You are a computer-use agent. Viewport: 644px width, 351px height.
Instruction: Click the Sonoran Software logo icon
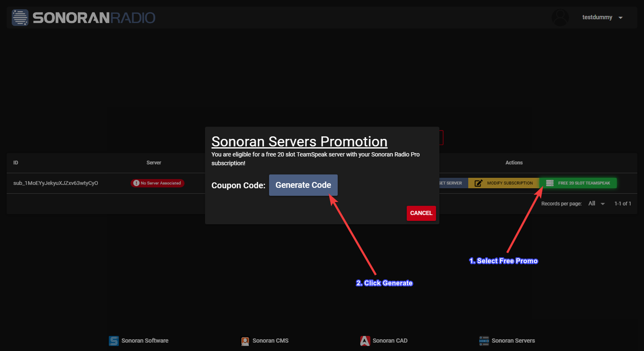113,341
